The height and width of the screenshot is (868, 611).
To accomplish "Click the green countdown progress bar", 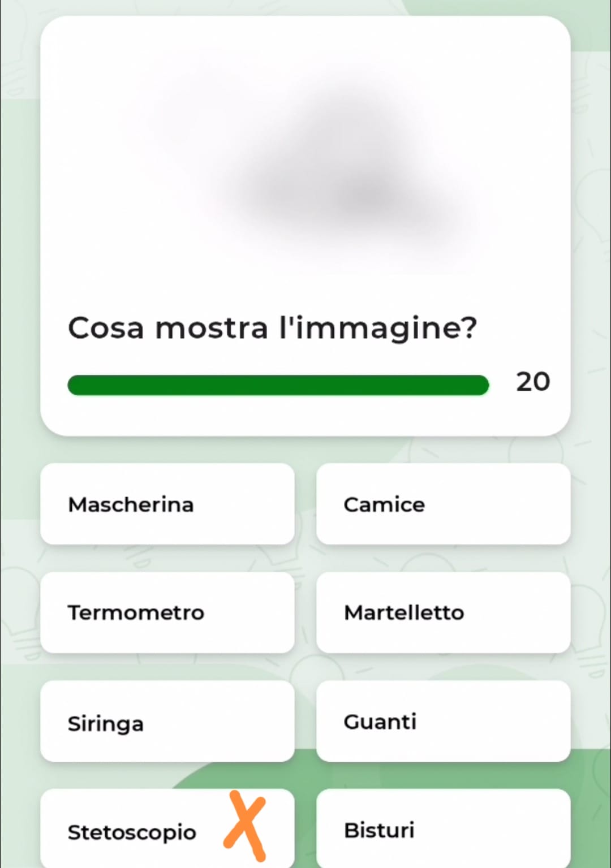I will [x=278, y=385].
